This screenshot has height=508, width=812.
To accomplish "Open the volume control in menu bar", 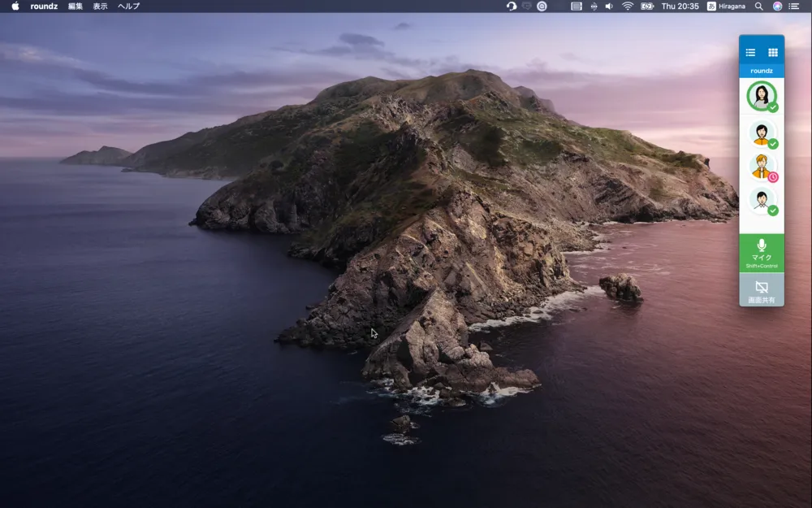I will pos(610,7).
